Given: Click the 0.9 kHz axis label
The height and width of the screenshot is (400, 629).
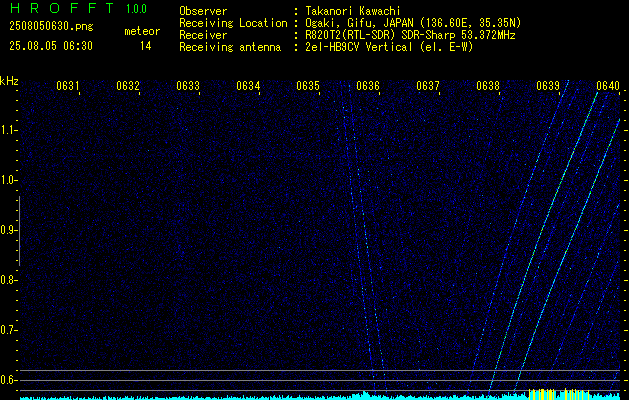Looking at the screenshot, I should coord(8,230).
